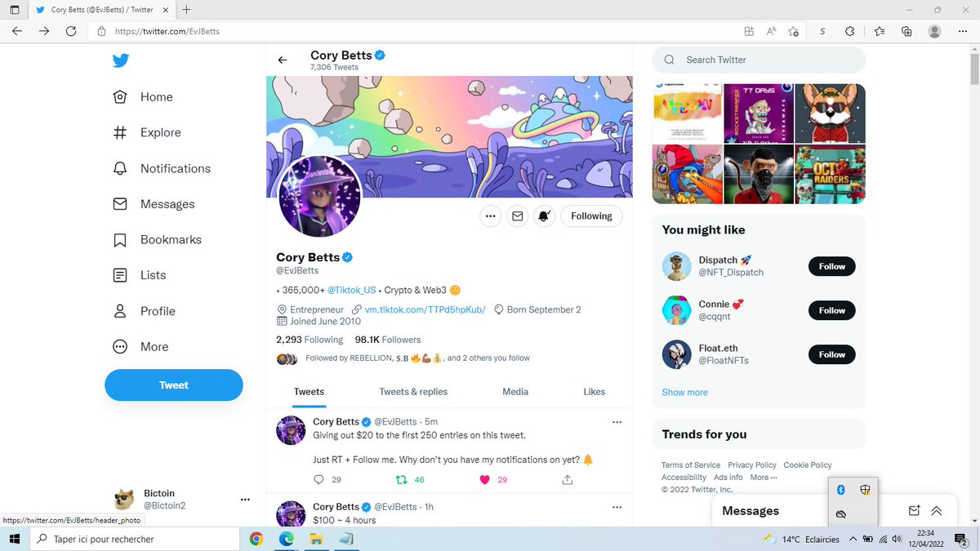Share the $20 giveaway tweet
Viewport: 980px width, 551px height.
[x=568, y=480]
